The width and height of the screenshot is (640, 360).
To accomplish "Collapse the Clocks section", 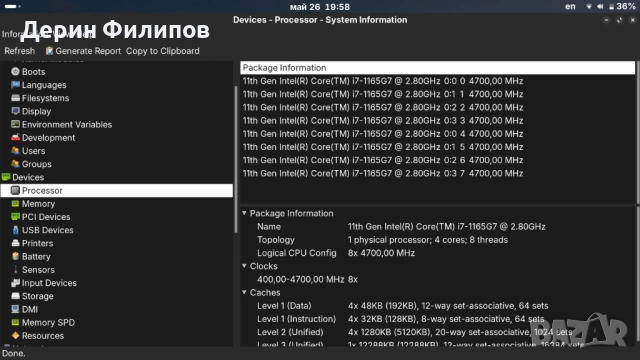I will pos(244,266).
